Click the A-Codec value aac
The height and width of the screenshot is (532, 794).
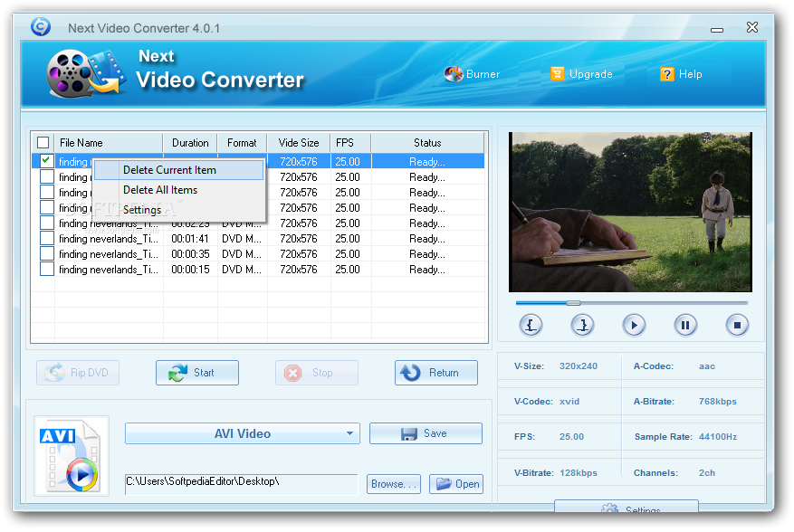click(x=707, y=366)
